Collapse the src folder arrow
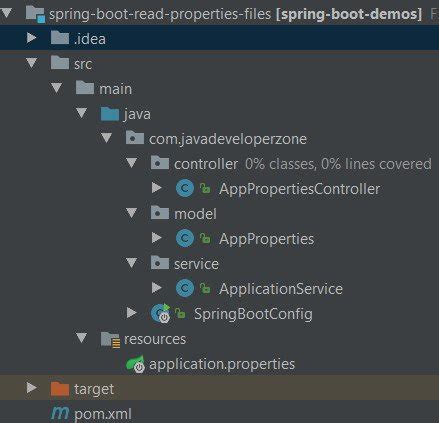 click(x=32, y=63)
